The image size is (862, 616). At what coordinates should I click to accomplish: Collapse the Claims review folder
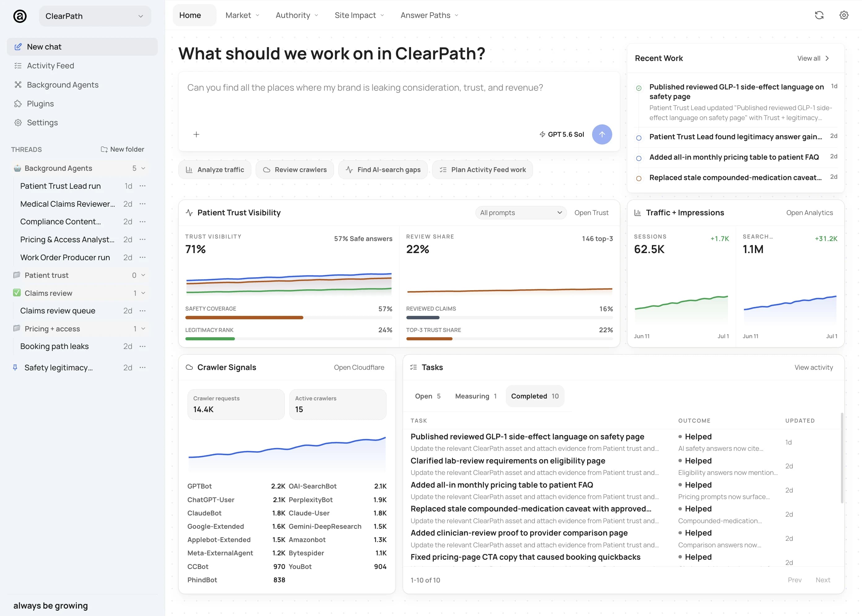tap(143, 293)
